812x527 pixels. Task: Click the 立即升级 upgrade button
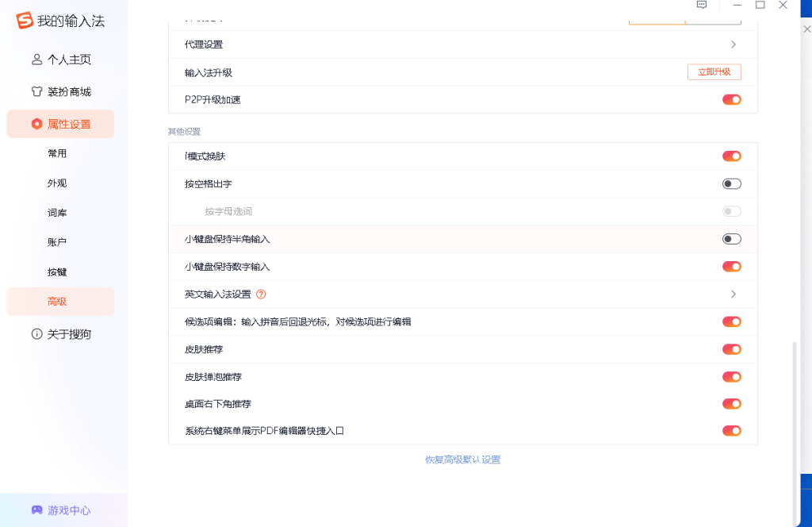[x=713, y=71]
